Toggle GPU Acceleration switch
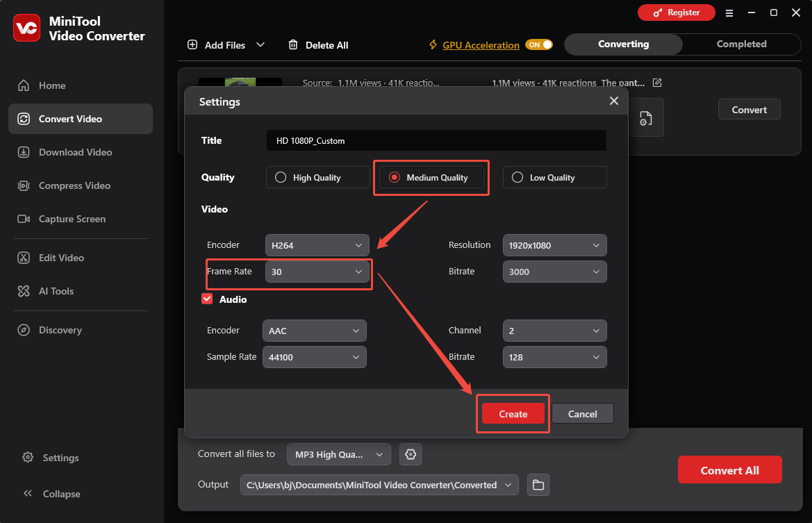 point(538,44)
